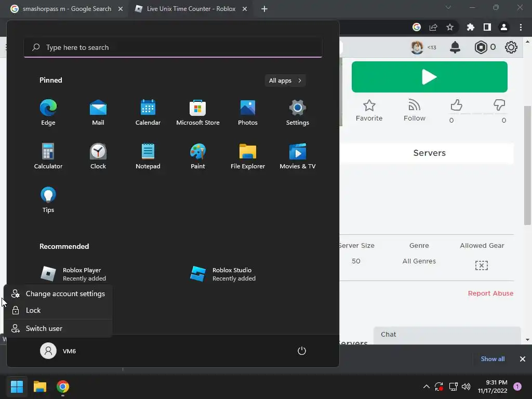Viewport: 532px width, 399px height.
Task: Open recommended Roblox Player
Action: tap(73, 274)
